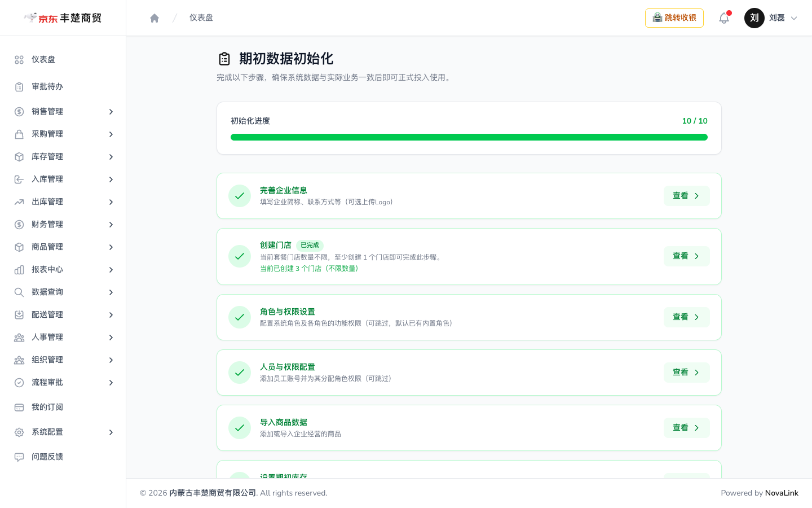Click 查看 for 人员与权限配置

[x=686, y=373]
